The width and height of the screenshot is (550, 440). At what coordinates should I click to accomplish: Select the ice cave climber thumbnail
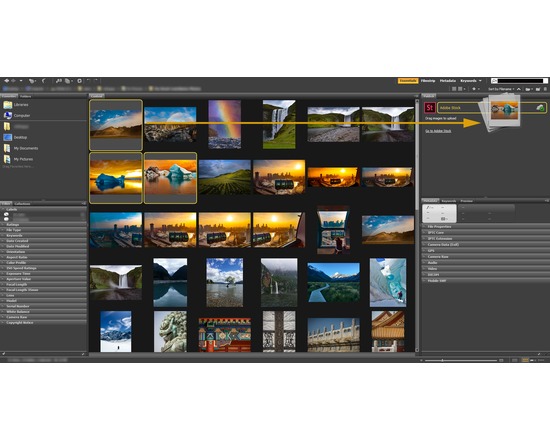tap(388, 283)
